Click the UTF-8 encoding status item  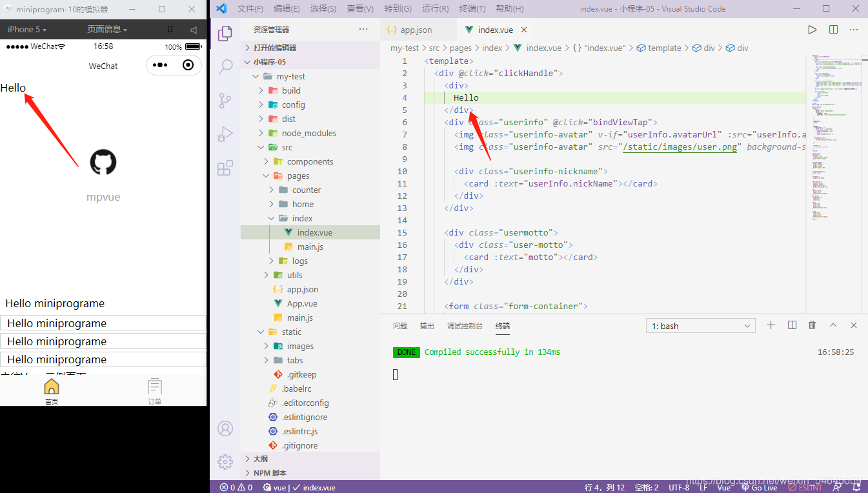point(679,488)
